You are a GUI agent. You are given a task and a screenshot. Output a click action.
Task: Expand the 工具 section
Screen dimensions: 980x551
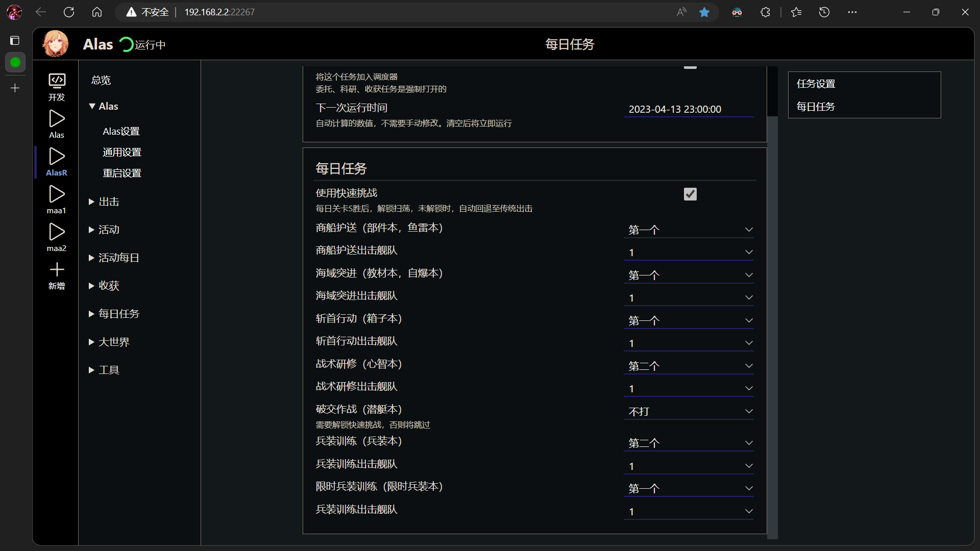[x=109, y=369]
